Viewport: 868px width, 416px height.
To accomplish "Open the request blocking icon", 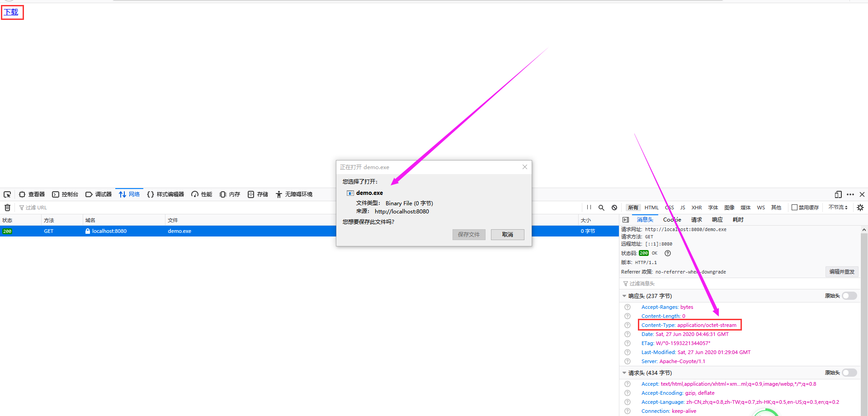I will point(614,208).
